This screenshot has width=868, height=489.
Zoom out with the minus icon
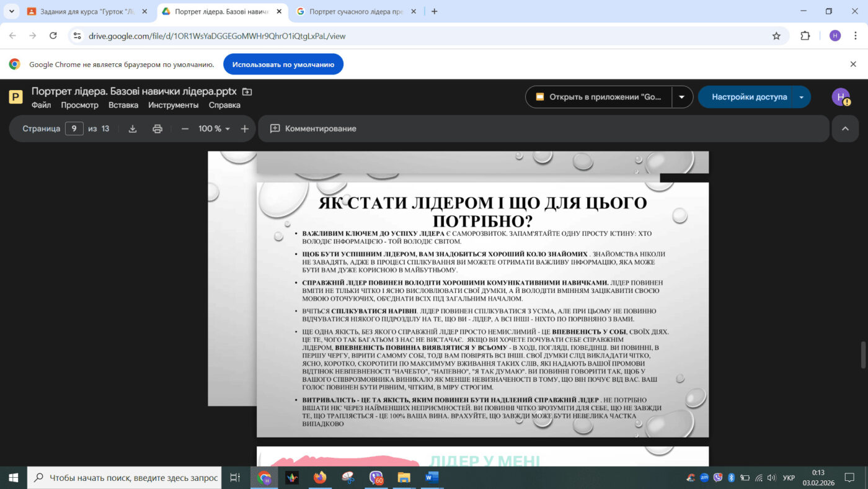pos(185,128)
